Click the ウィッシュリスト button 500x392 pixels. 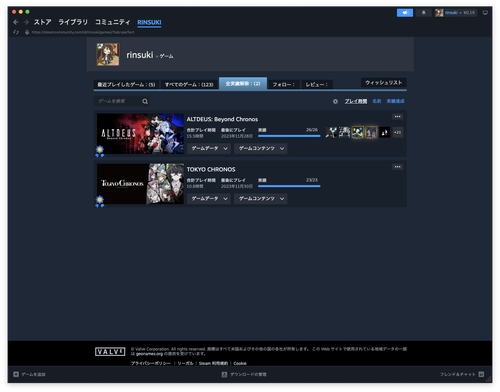(384, 83)
